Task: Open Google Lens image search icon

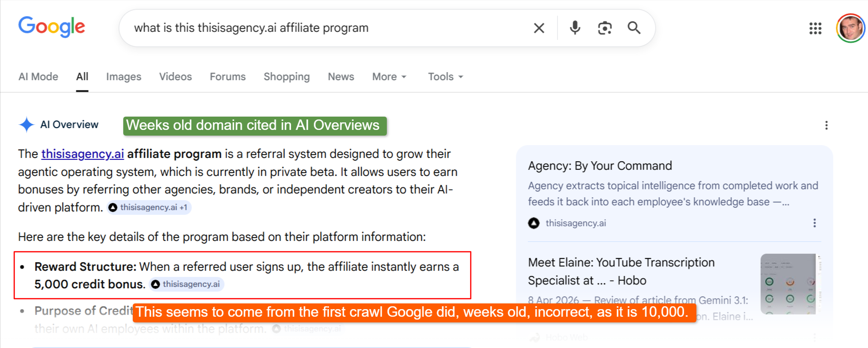Action: 604,28
